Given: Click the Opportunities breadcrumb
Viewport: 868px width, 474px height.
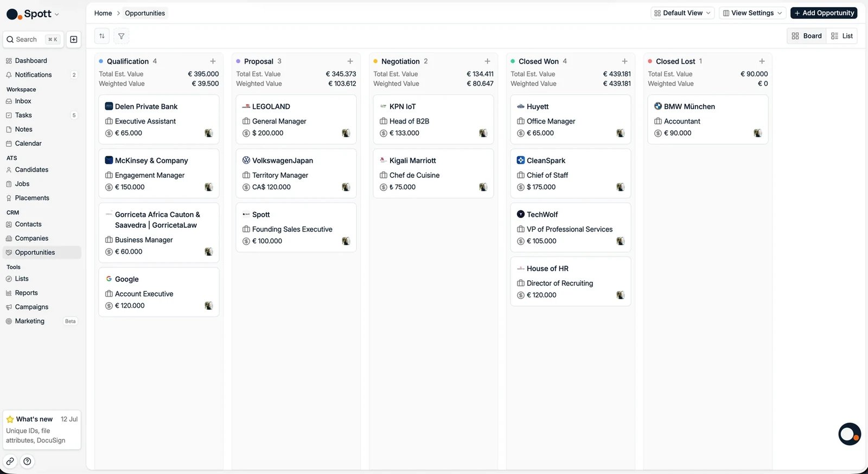Looking at the screenshot, I should pos(145,13).
